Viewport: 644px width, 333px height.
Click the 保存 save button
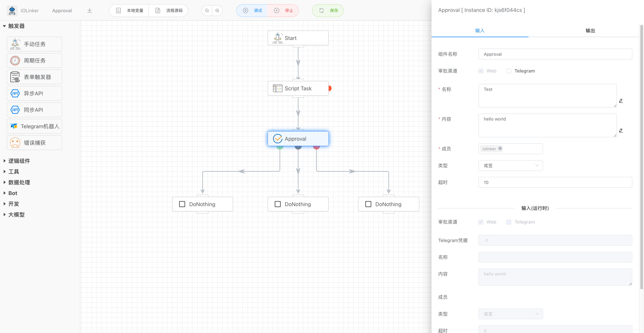coord(328,11)
